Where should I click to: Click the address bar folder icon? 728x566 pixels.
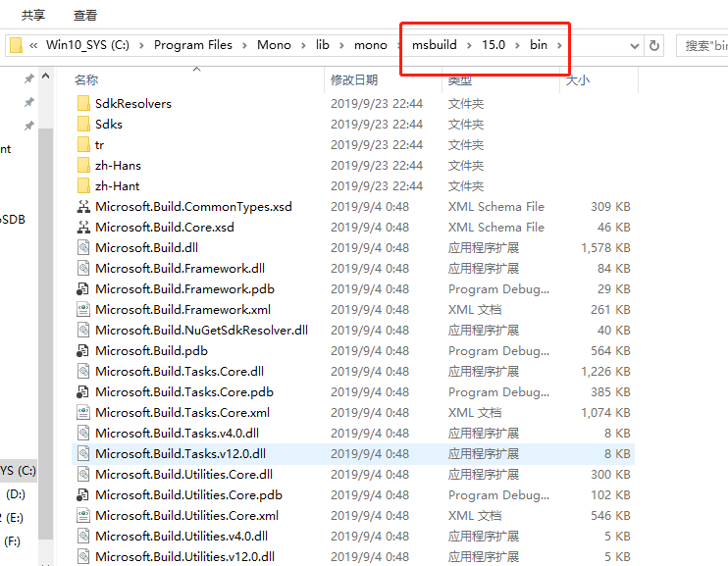tap(17, 45)
